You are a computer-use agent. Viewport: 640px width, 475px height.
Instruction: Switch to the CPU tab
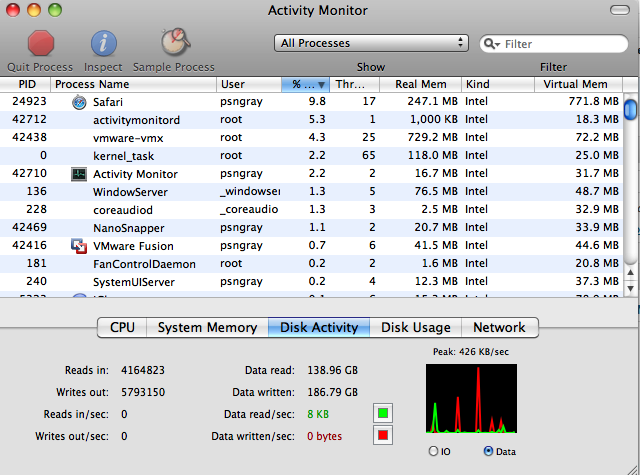pos(122,327)
